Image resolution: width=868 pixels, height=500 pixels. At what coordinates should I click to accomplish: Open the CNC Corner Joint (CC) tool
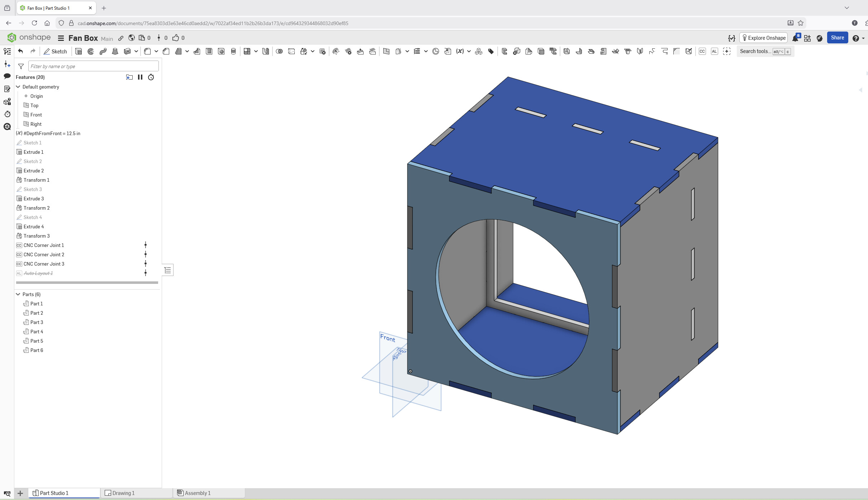(x=702, y=51)
